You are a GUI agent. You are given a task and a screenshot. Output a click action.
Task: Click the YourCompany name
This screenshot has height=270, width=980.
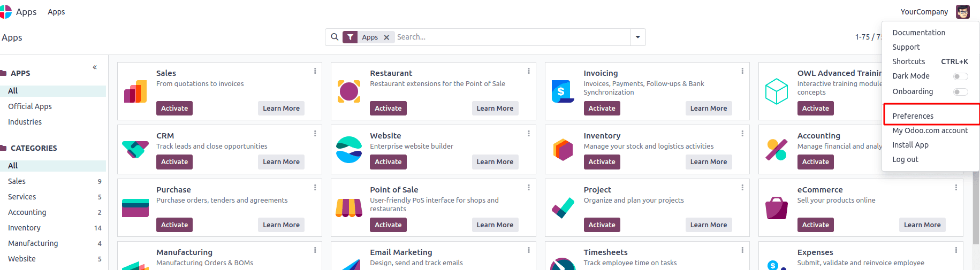[x=924, y=12]
